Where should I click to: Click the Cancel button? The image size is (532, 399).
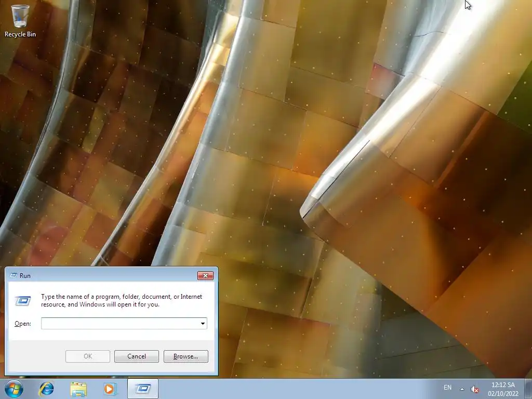pos(137,356)
